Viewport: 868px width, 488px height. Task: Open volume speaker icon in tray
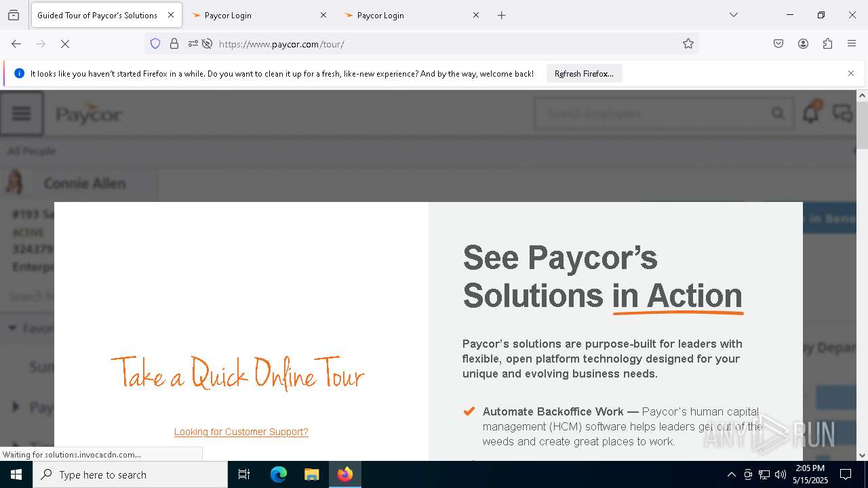click(781, 474)
